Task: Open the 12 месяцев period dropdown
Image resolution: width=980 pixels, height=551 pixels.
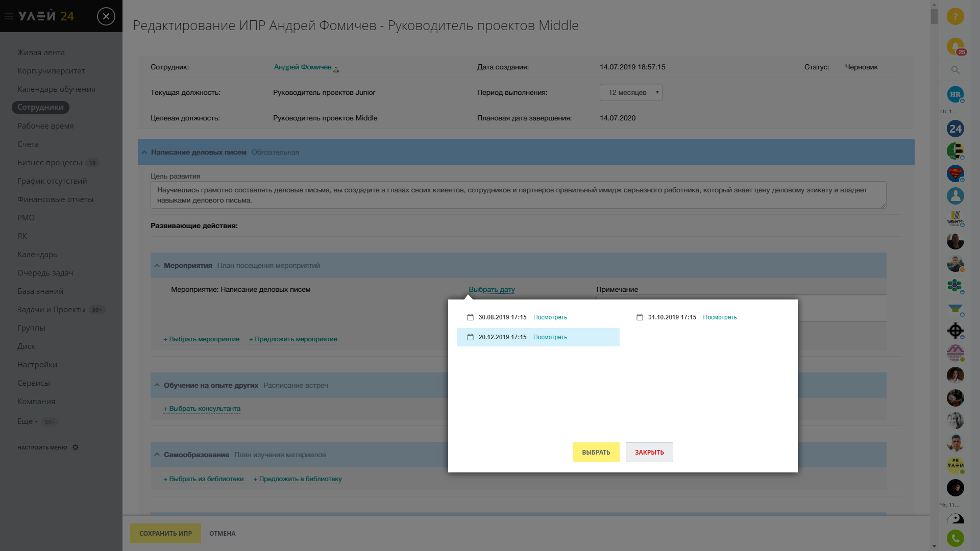Action: [631, 92]
